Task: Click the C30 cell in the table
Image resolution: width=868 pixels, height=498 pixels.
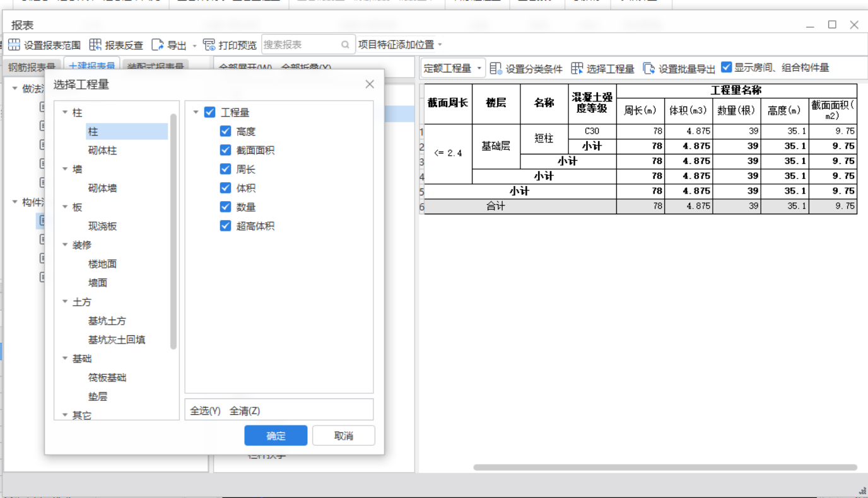Action: pos(592,132)
